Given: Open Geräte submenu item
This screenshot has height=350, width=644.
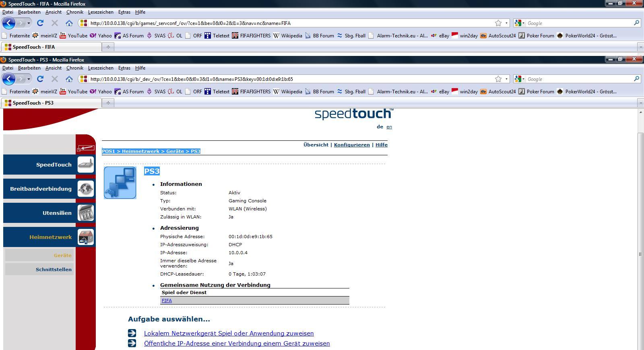Looking at the screenshot, I should click(39, 255).
